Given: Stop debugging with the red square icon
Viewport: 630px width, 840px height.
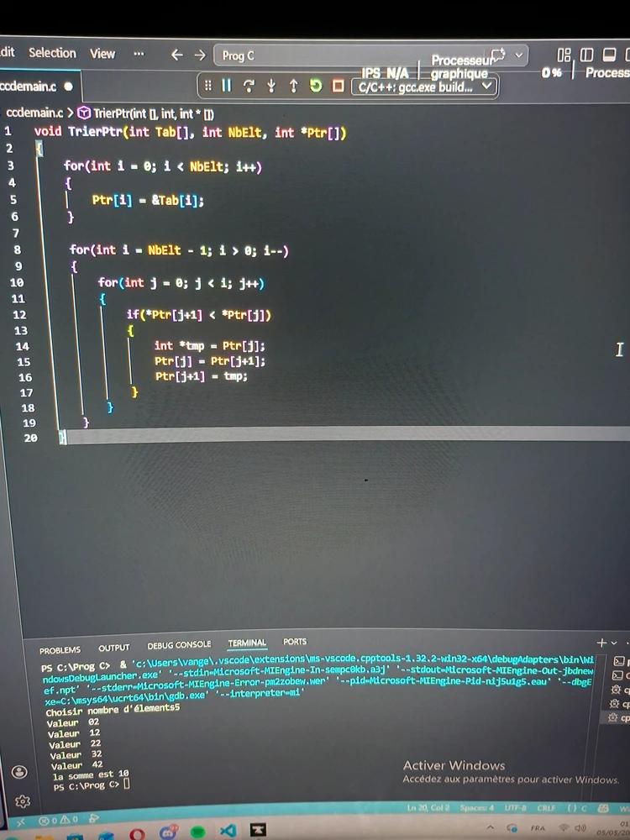Looking at the screenshot, I should [x=338, y=86].
